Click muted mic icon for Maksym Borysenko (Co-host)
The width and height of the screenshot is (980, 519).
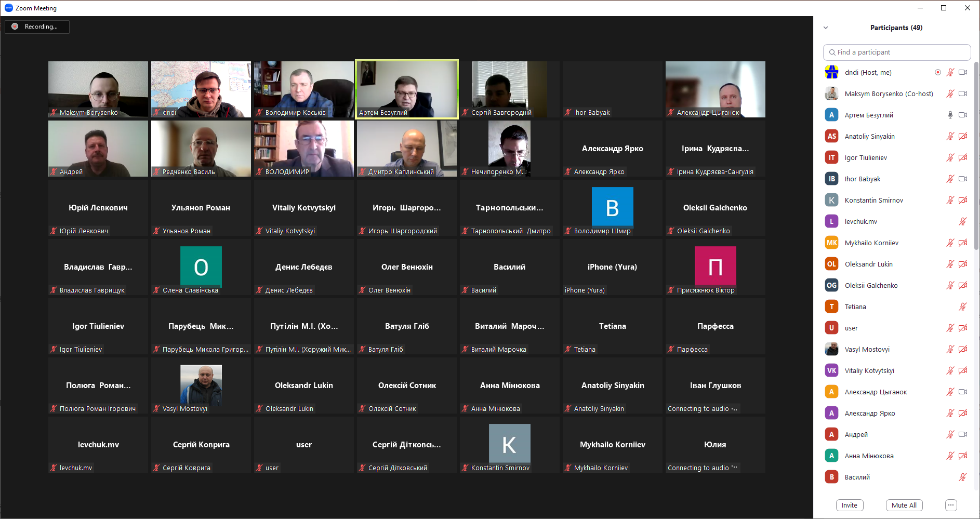coord(950,94)
